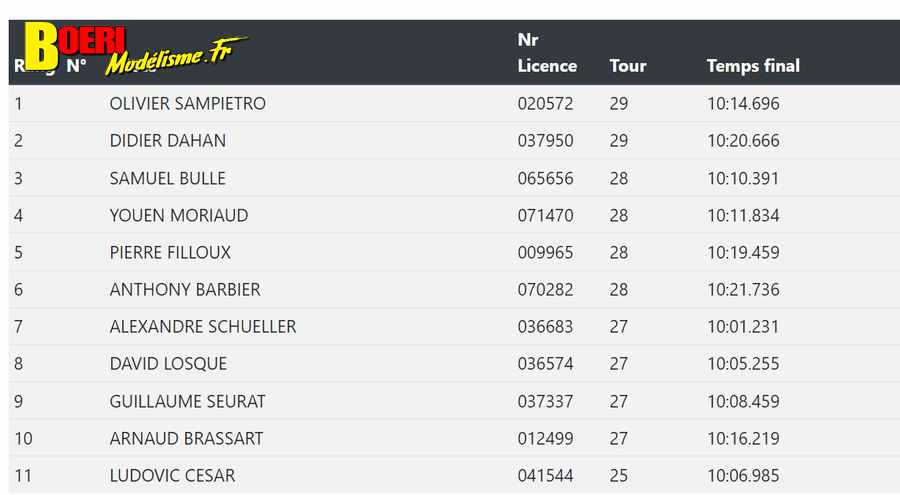
Task: Click driver name SAMUEL BULLE
Action: tap(168, 178)
